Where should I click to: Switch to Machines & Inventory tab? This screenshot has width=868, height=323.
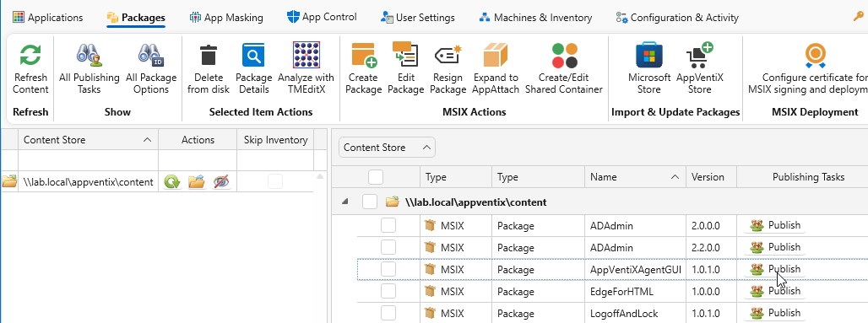pyautogui.click(x=535, y=18)
